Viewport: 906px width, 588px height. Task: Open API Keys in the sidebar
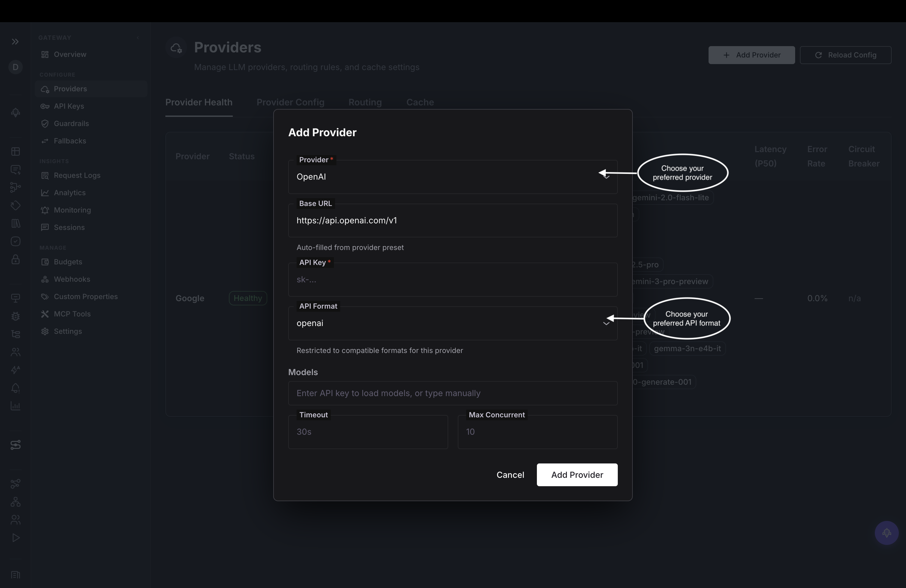90,106
